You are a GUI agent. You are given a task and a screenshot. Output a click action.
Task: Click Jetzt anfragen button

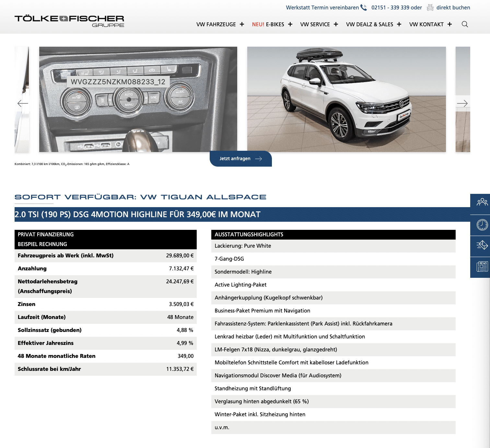click(x=241, y=159)
